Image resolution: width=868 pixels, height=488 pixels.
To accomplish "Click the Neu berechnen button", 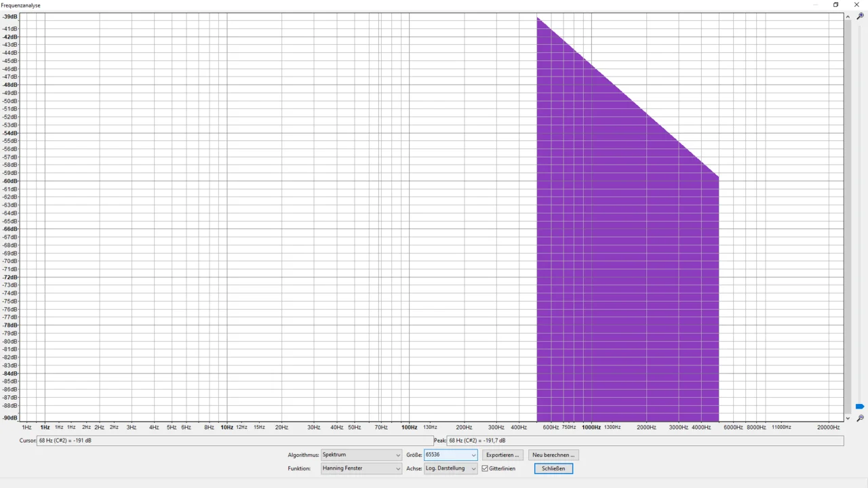I will pos(553,455).
